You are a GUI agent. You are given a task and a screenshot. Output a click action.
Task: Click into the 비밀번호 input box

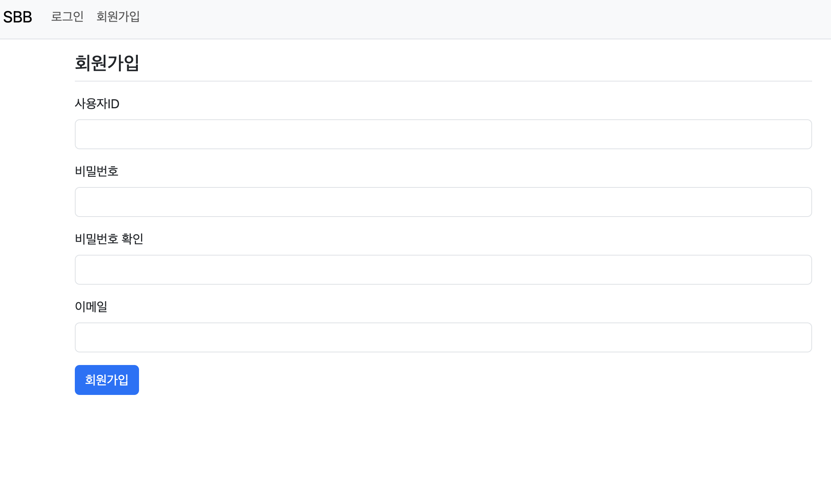(443, 202)
